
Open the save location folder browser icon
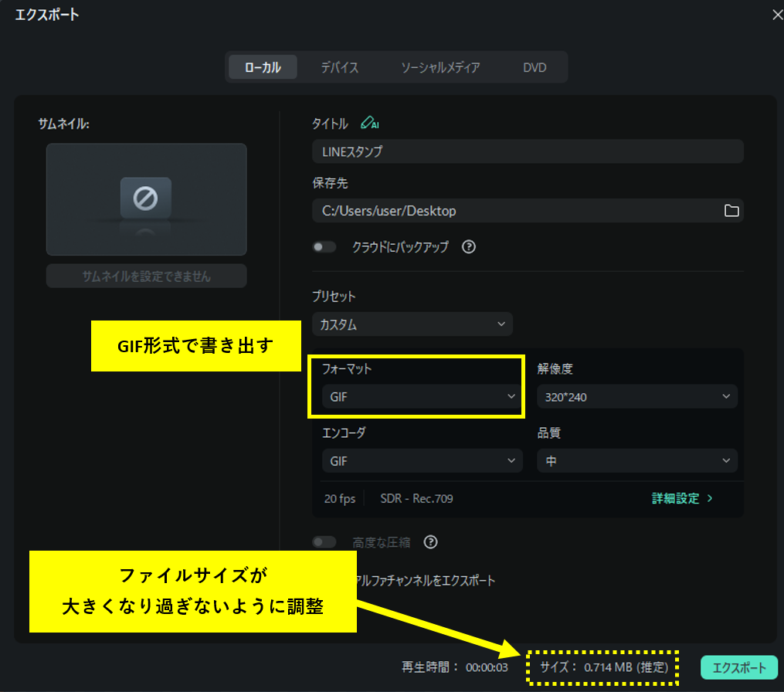(x=731, y=211)
